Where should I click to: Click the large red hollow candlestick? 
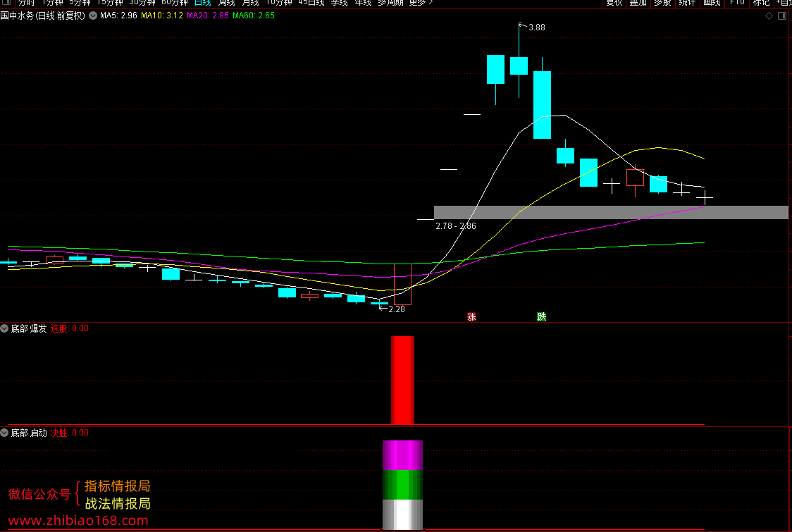(x=402, y=285)
